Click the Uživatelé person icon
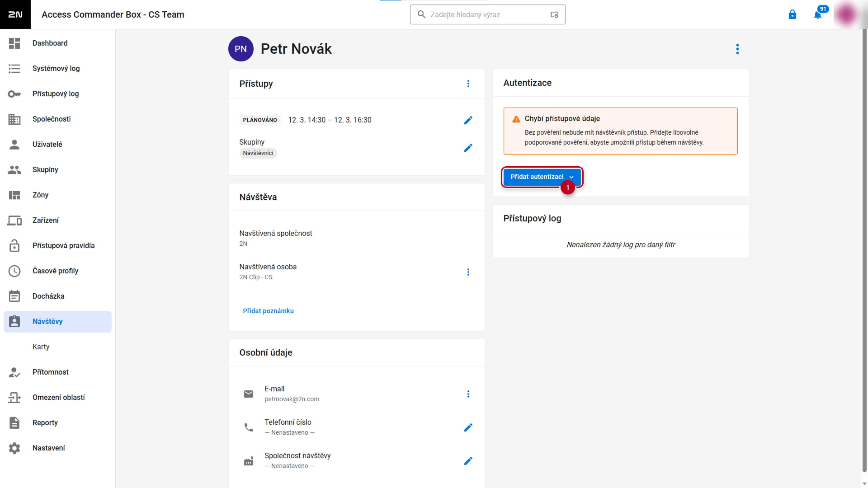 [x=14, y=145]
